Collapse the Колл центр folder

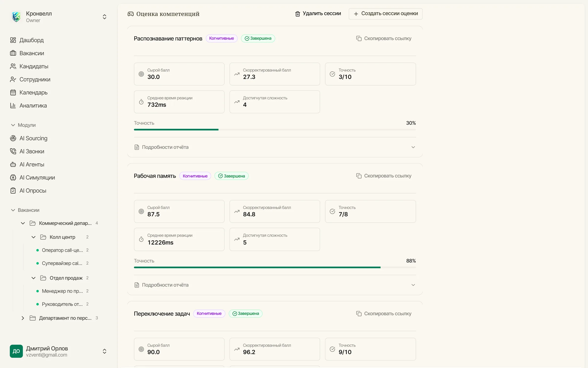(x=34, y=237)
